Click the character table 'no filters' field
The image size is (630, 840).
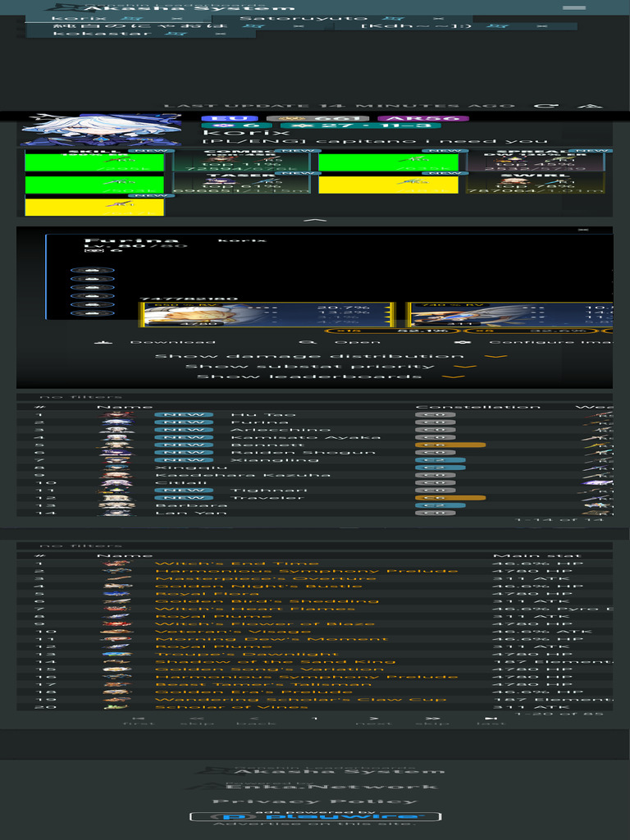[x=314, y=397]
